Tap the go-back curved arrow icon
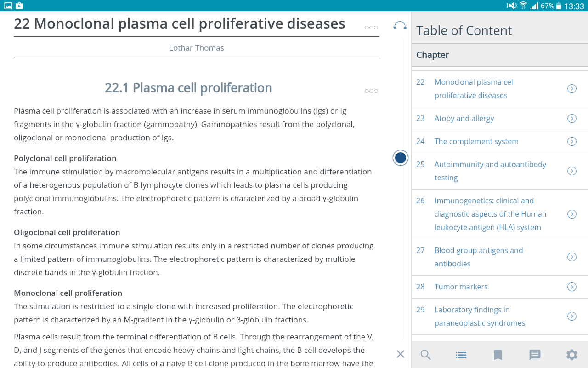Image resolution: width=588 pixels, height=368 pixels. [400, 26]
